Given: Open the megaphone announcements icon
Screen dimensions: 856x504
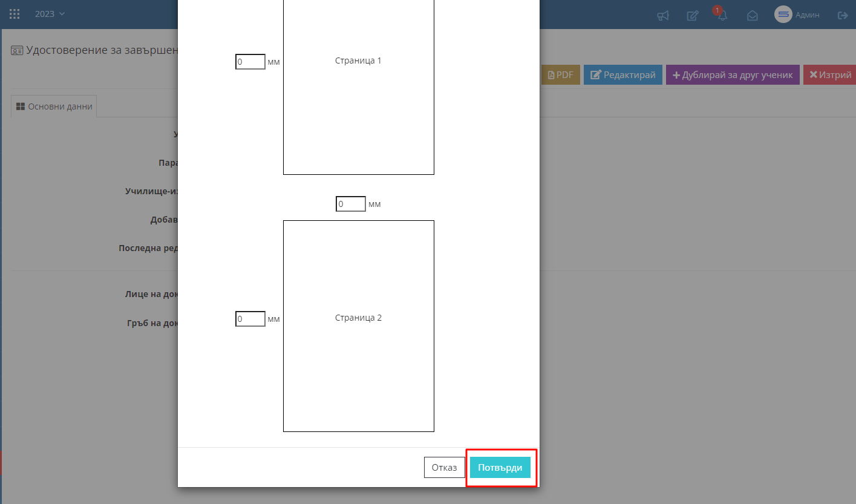Looking at the screenshot, I should pos(662,16).
